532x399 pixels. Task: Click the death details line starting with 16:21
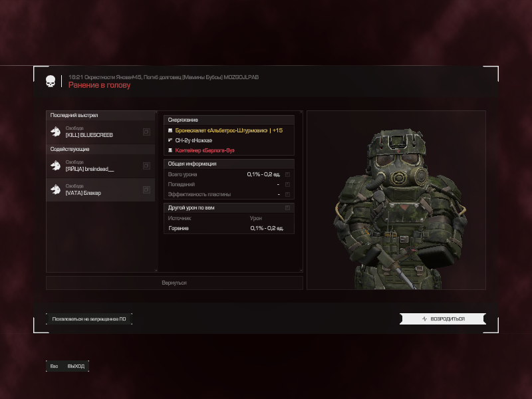(164, 77)
